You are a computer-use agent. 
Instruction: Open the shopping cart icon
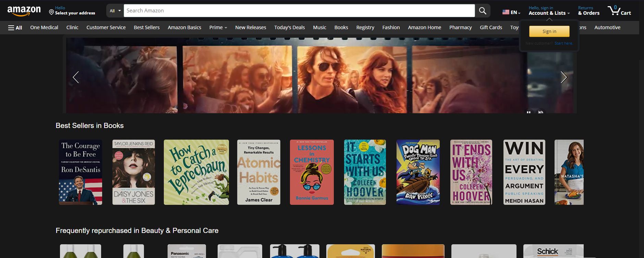pyautogui.click(x=619, y=11)
